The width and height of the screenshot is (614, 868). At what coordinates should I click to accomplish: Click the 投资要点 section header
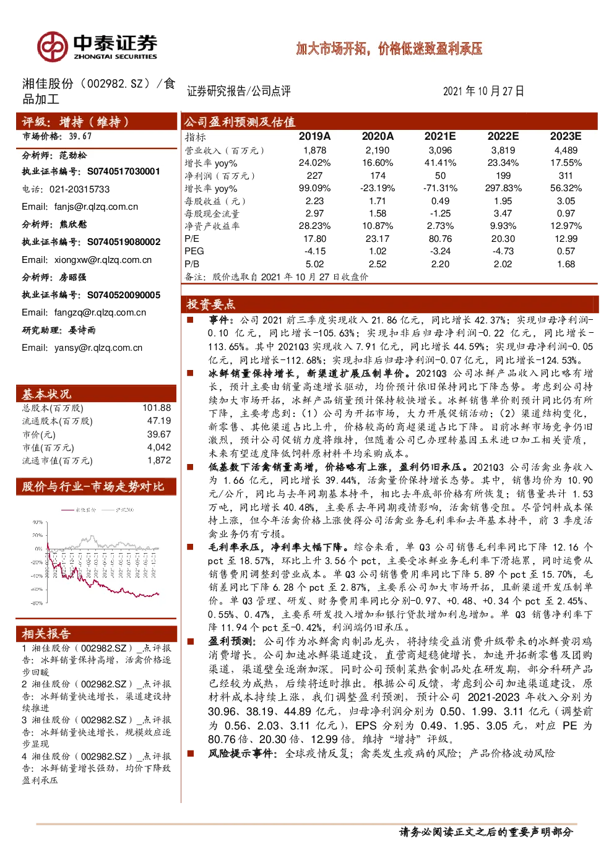point(389,304)
